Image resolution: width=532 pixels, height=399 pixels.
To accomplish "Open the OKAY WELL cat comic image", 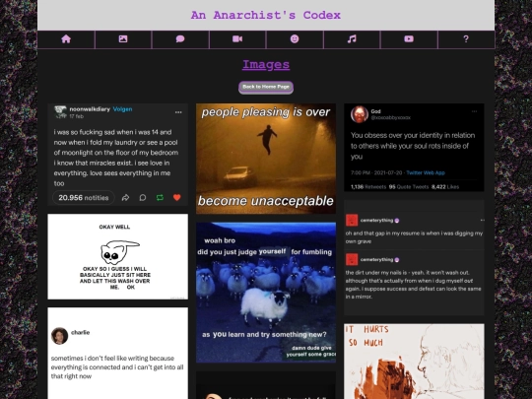I will [118, 256].
